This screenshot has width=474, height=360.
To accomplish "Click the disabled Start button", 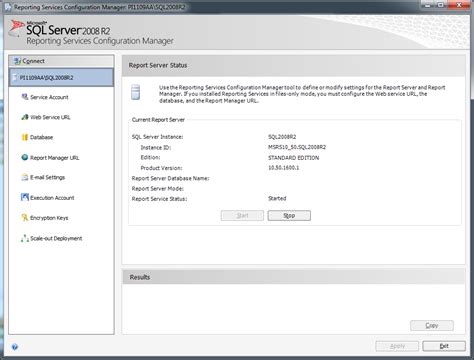I will tap(242, 216).
